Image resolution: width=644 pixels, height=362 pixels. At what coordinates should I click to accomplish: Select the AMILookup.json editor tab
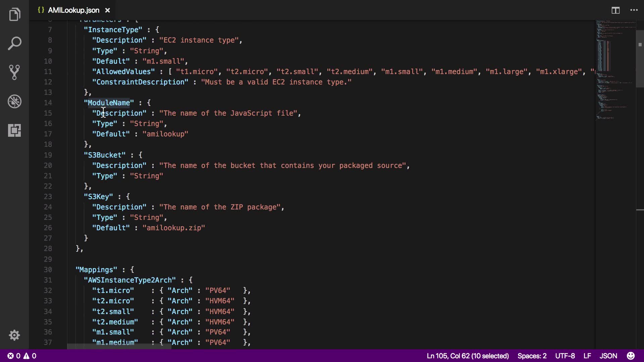click(73, 10)
